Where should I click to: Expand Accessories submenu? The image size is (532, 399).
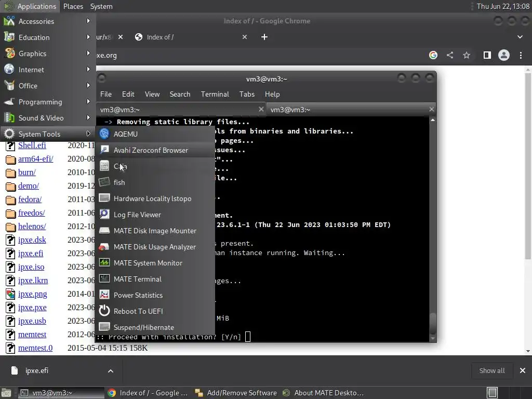[48, 21]
